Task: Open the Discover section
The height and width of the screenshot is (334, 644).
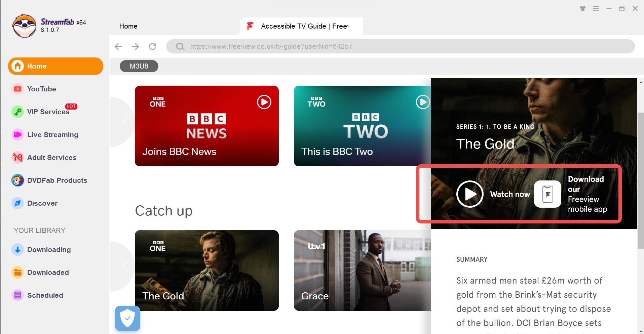Action: (x=42, y=203)
